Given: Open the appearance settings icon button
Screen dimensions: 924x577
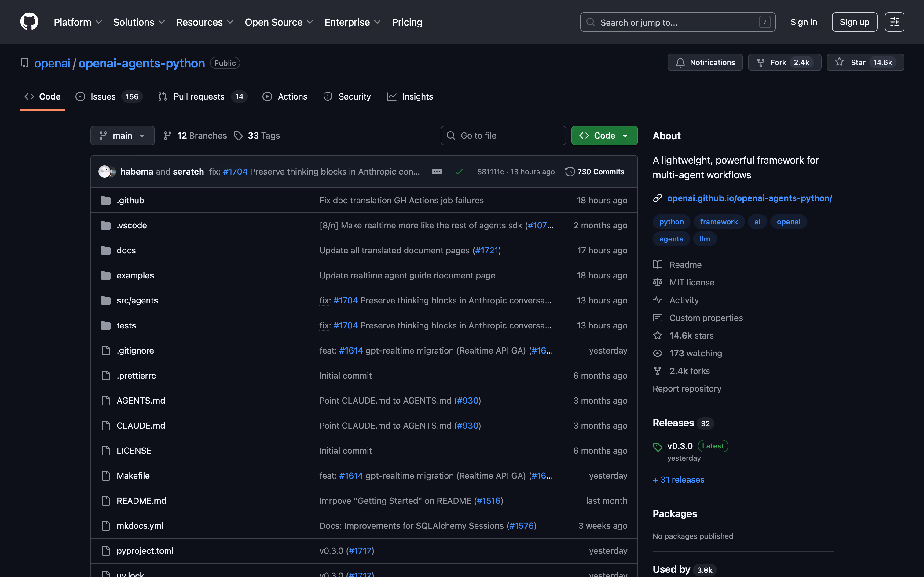Looking at the screenshot, I should coord(894,22).
